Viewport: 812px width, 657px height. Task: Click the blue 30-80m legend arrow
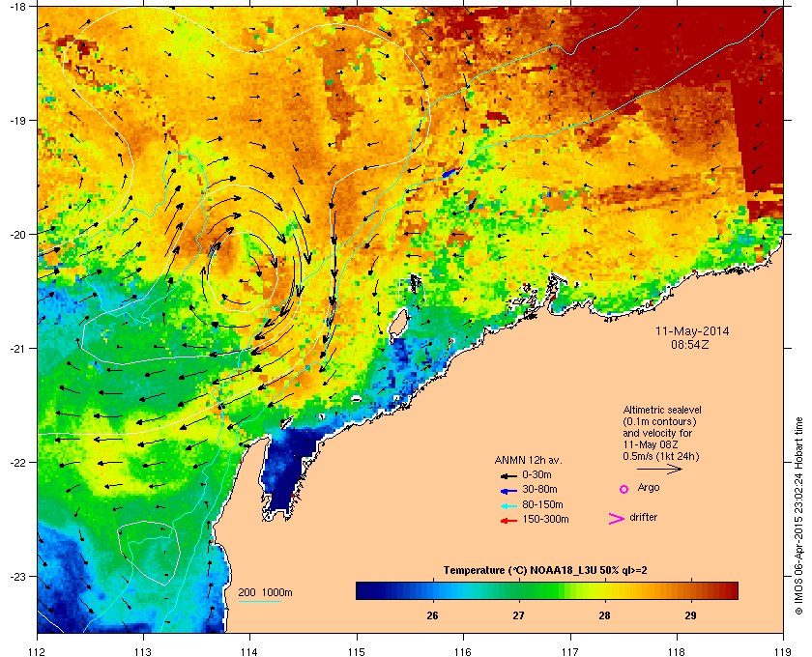coord(508,490)
